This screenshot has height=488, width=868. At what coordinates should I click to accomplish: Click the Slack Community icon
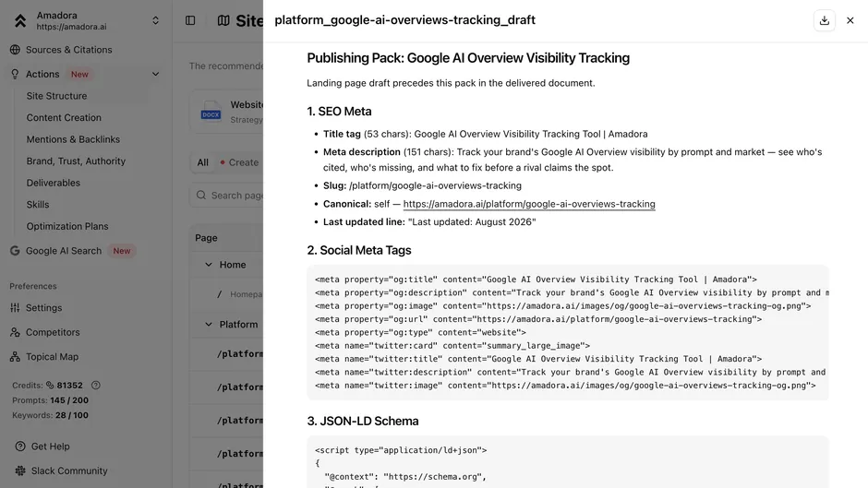point(20,470)
